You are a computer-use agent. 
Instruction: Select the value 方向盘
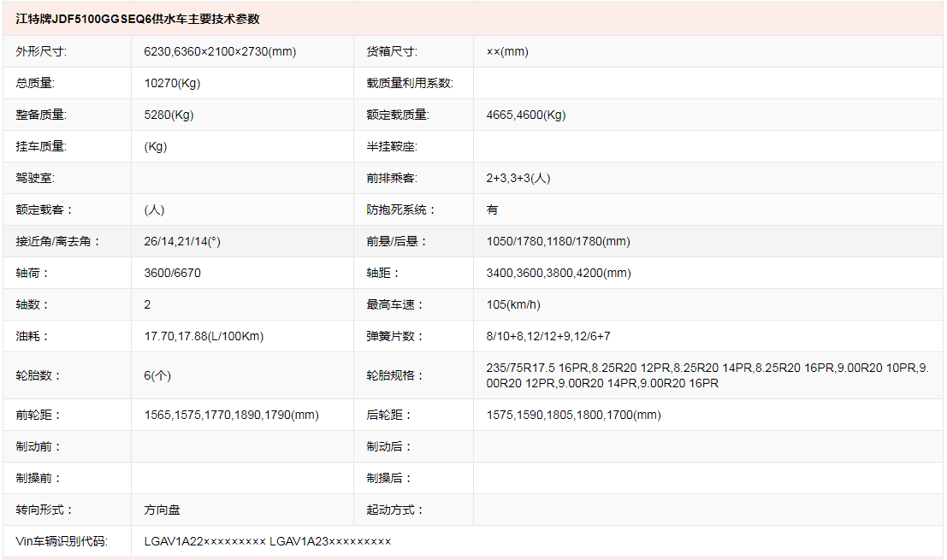click(x=162, y=510)
